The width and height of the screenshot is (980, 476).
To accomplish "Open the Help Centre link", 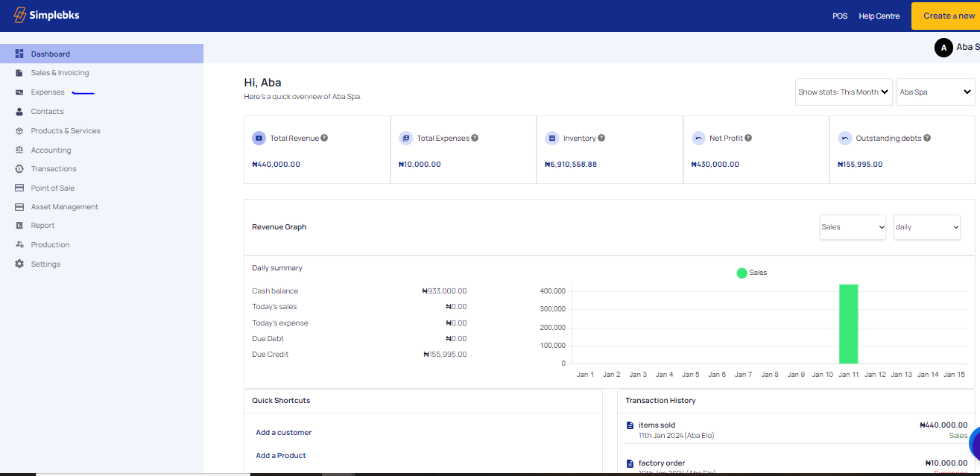I will tap(879, 16).
